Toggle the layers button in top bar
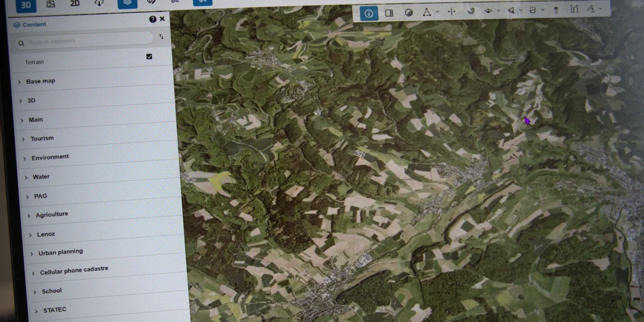 click(x=127, y=3)
